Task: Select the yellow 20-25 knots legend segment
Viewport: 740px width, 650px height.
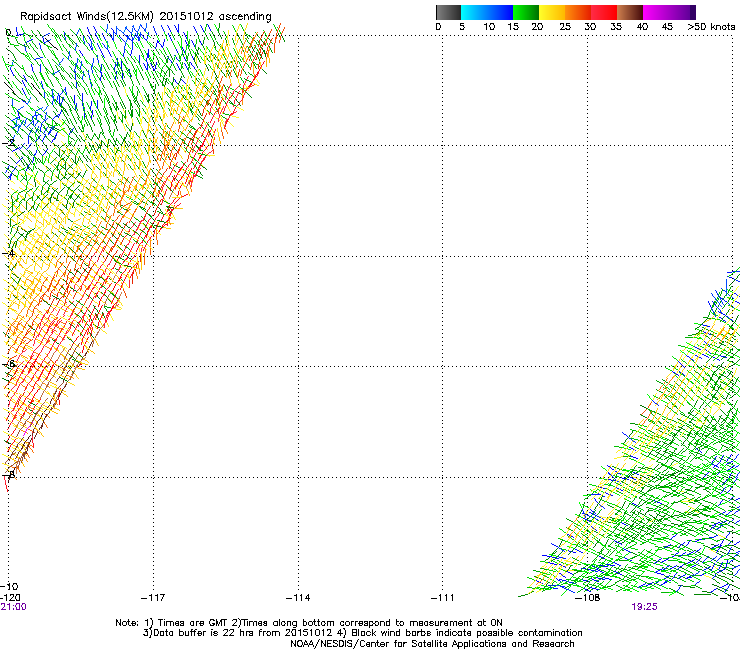Action: coord(552,12)
